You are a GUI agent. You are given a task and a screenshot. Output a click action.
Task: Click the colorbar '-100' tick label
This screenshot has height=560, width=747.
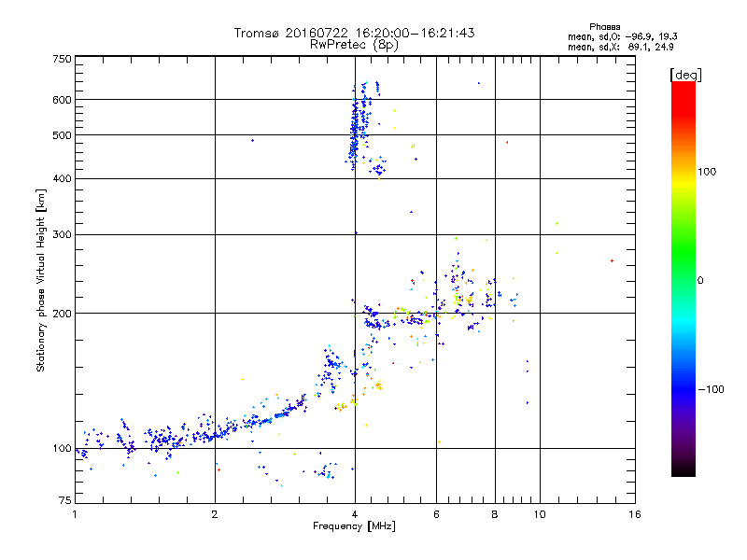tap(711, 389)
